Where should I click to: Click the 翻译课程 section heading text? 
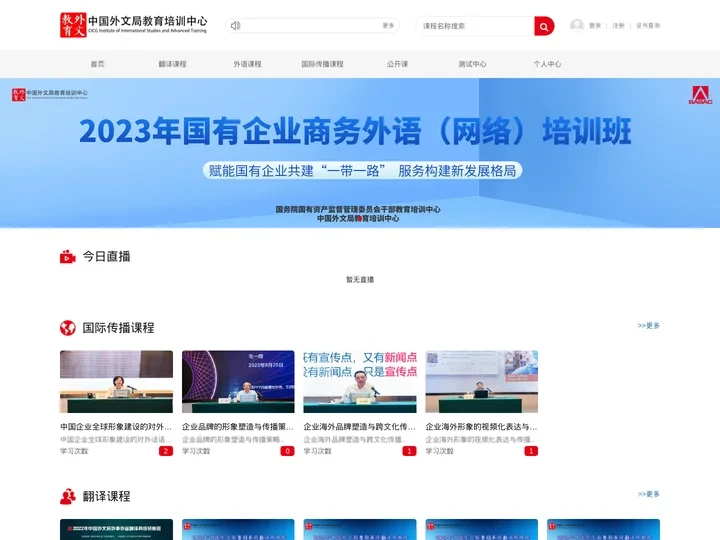(x=107, y=496)
